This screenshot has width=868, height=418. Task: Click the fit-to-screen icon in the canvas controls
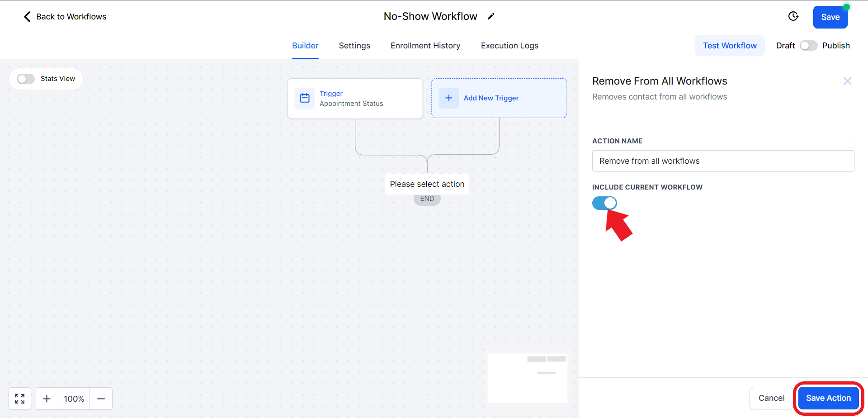click(20, 399)
